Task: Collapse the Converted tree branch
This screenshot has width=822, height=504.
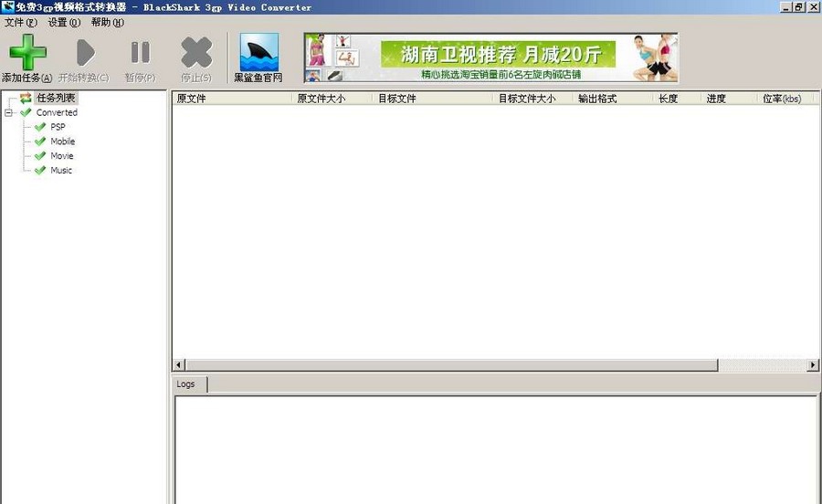Action: tap(8, 112)
